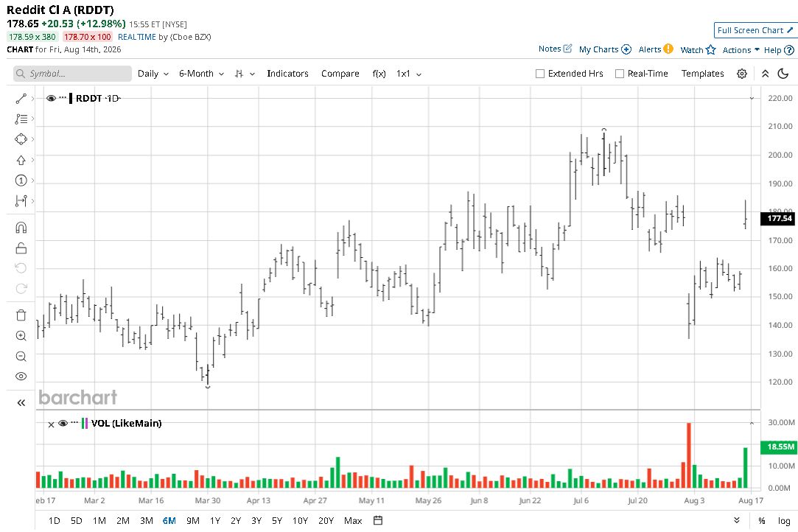Select the arrow marker tool

21,161
